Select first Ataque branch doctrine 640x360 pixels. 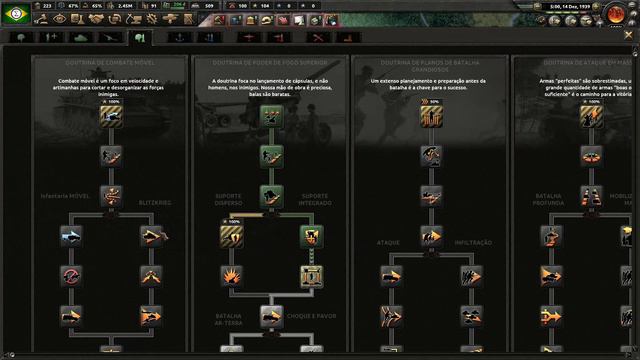(391, 276)
